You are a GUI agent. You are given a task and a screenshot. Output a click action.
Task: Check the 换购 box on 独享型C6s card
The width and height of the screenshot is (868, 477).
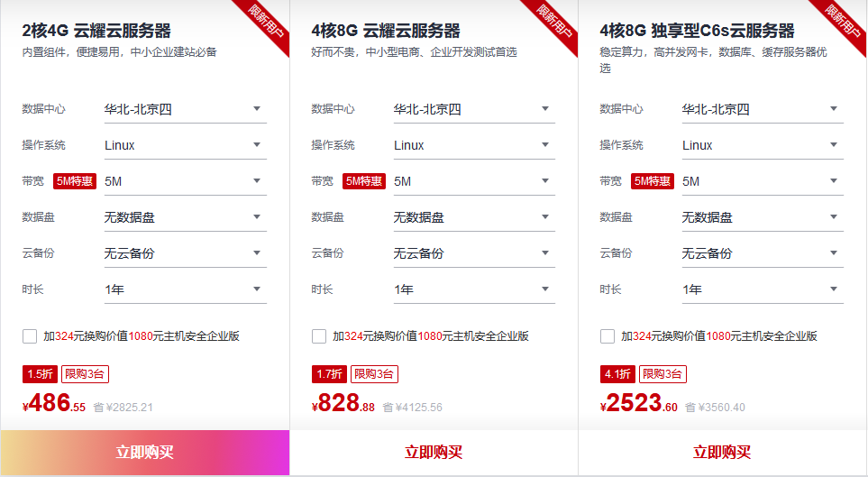(x=608, y=336)
